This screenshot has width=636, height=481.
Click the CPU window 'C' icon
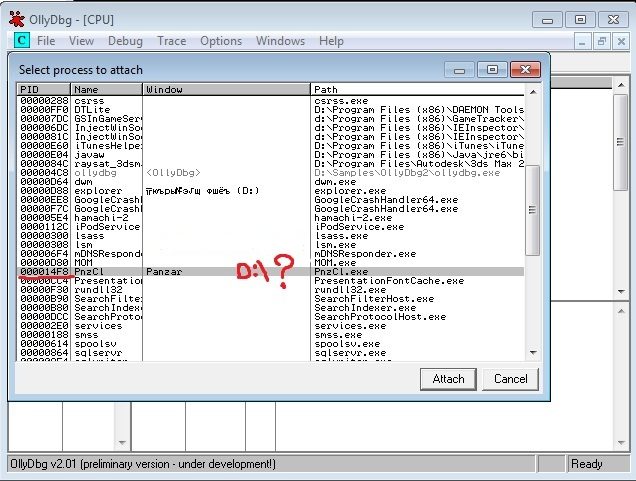click(22, 41)
